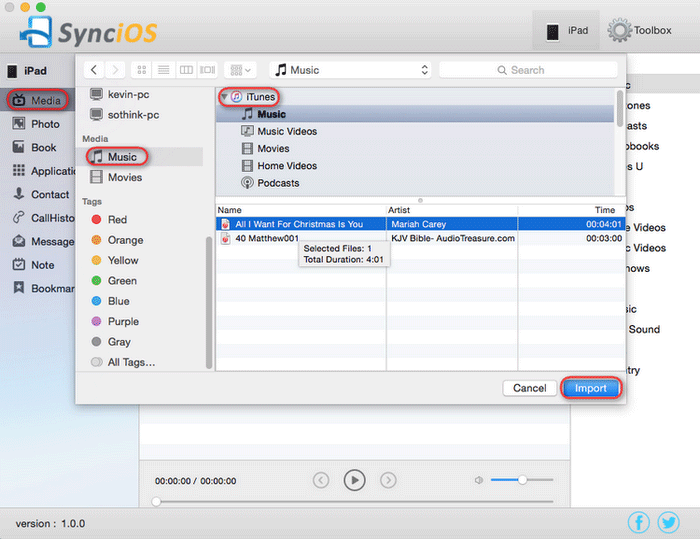The image size is (700, 539).
Task: Click KJV Bible- AudioTreasure.com artist cell
Action: coord(452,238)
